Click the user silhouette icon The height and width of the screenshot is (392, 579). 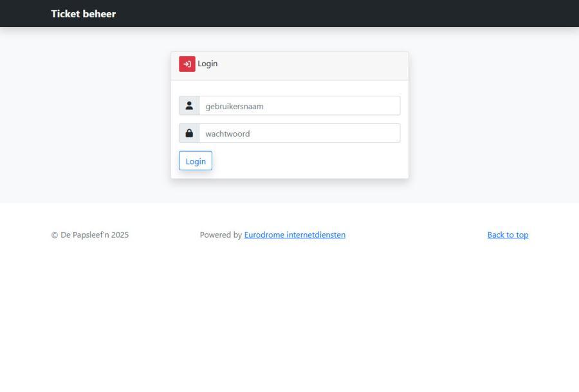pos(189,106)
